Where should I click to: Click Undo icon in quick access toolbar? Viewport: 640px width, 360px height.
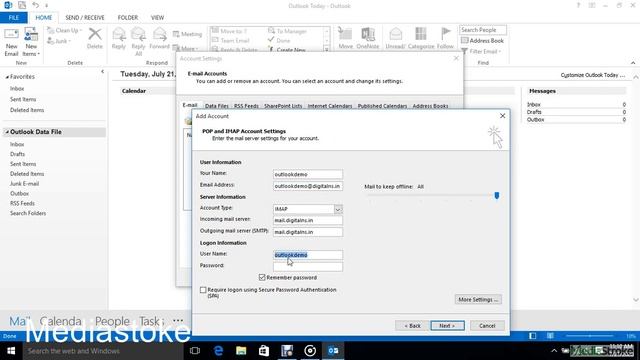(36, 5)
